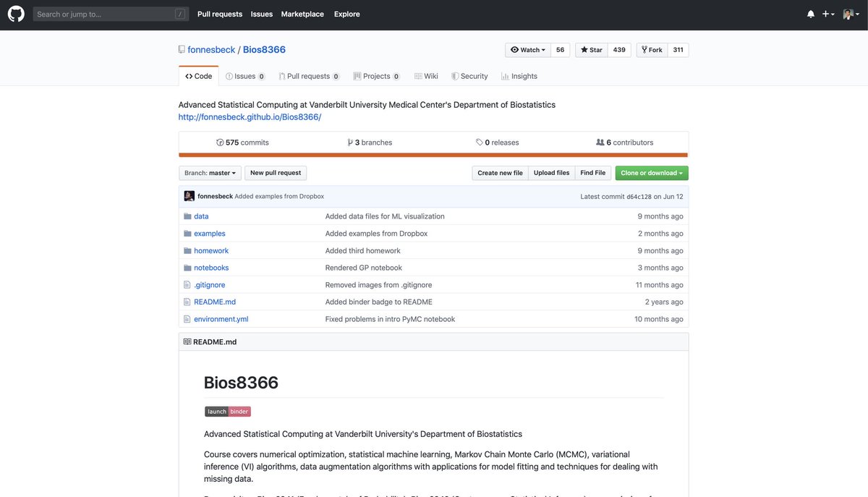Screen dimensions: 868x497
Task: Click the examples folder icon
Action: click(x=187, y=234)
